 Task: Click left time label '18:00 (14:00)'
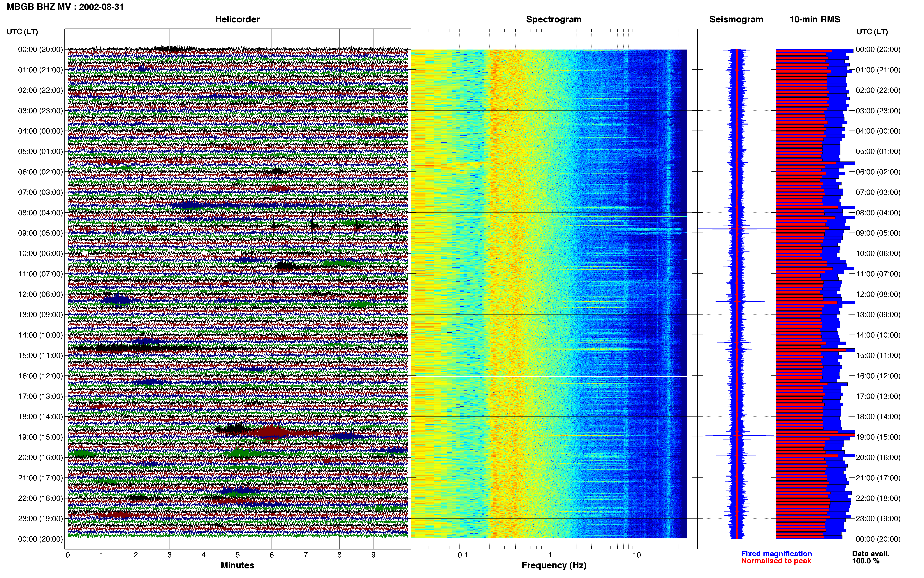click(41, 417)
